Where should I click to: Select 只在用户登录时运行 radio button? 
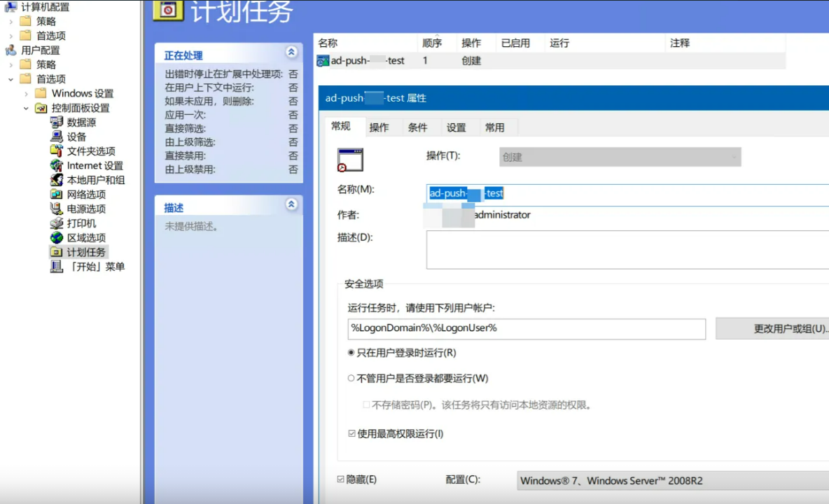click(351, 353)
